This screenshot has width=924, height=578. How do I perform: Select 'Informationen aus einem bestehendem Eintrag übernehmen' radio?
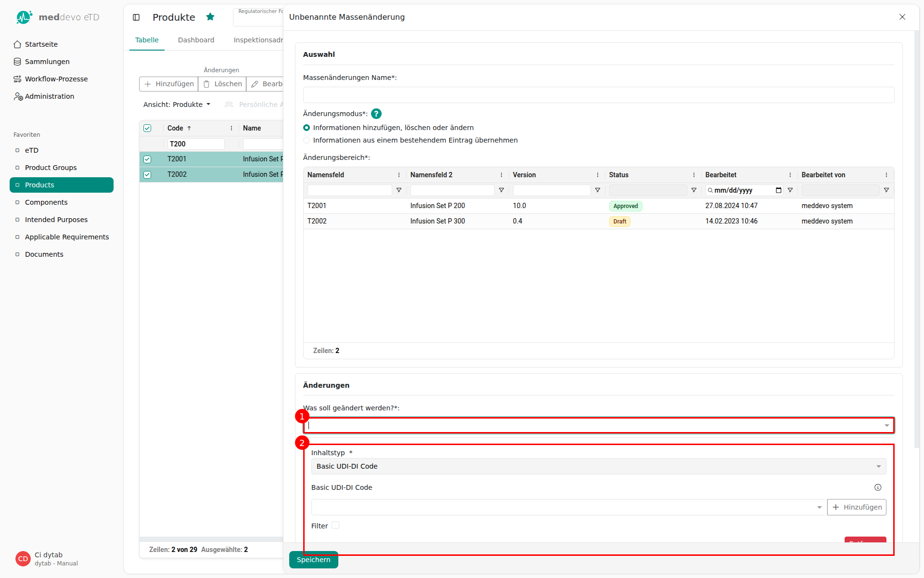307,140
